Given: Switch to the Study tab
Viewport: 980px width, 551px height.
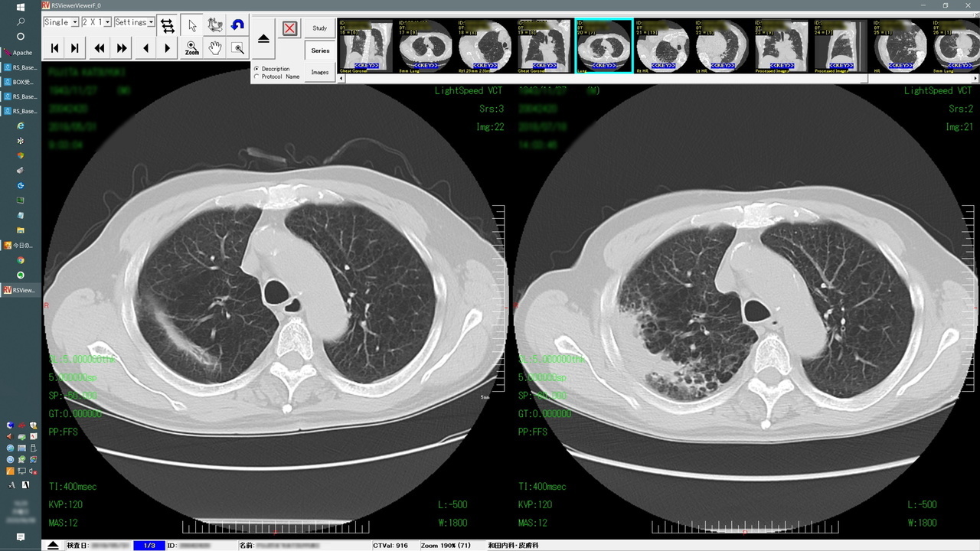Looking at the screenshot, I should [319, 28].
